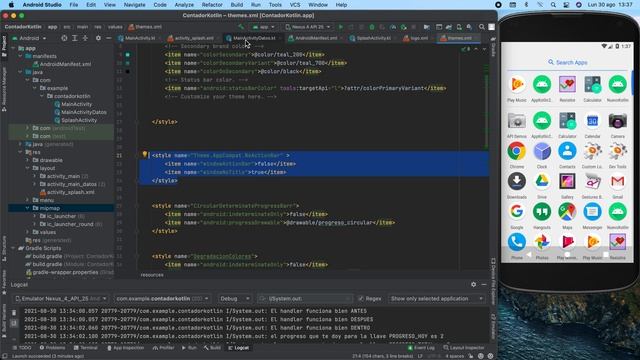The image size is (640, 360).
Task: Click Select Opened File target icon
Action: (x=64, y=38)
